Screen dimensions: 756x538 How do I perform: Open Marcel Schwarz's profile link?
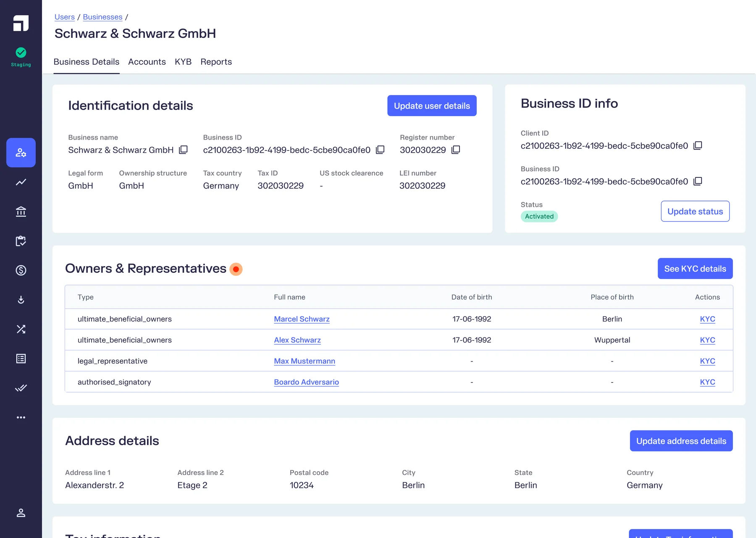click(x=302, y=319)
